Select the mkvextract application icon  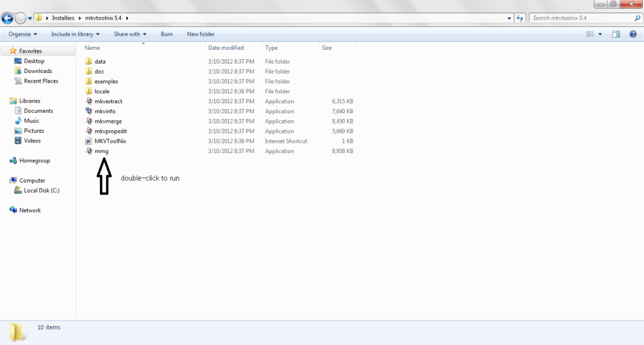click(x=89, y=101)
